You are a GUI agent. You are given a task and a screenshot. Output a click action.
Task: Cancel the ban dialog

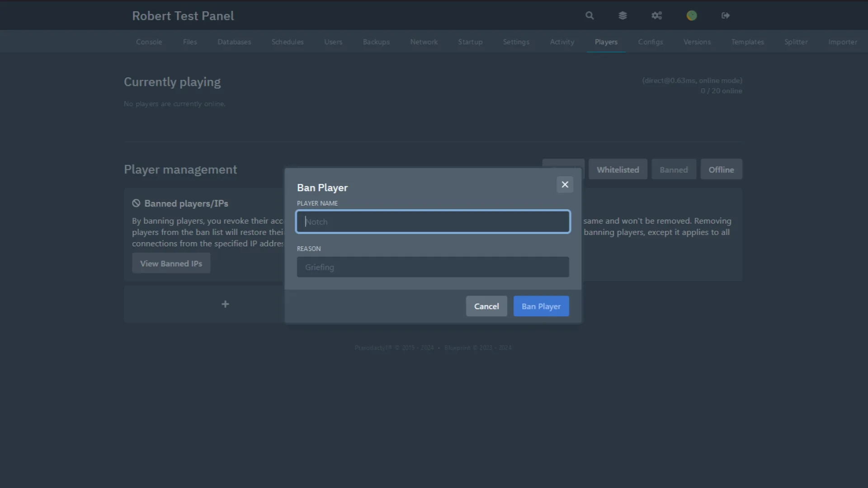click(x=486, y=306)
